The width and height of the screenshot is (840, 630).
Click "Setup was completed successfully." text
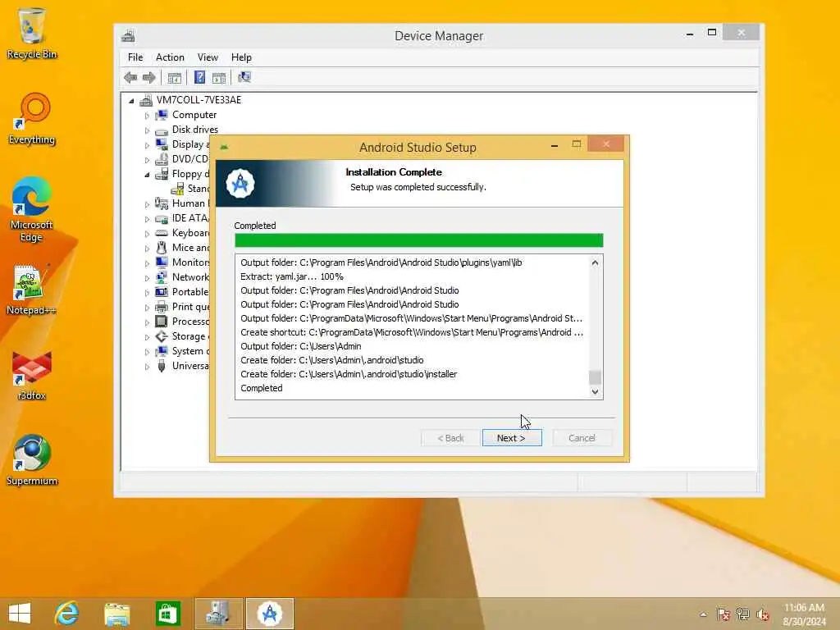(418, 187)
